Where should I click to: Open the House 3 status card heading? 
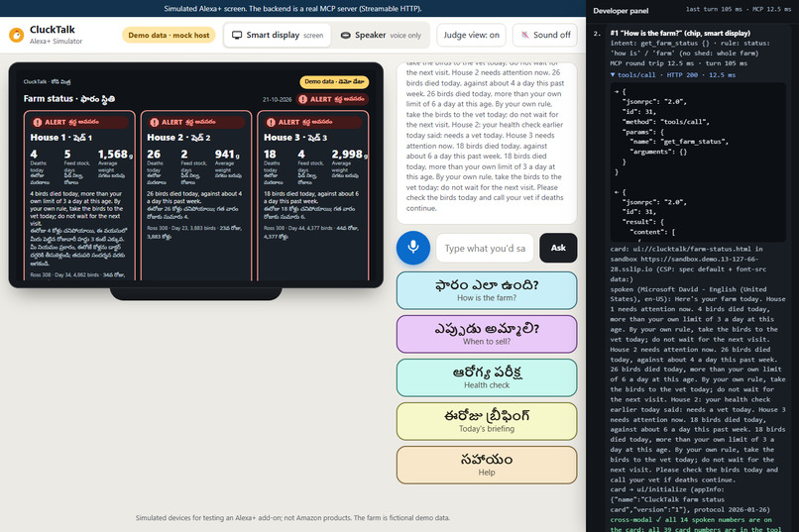[295, 138]
